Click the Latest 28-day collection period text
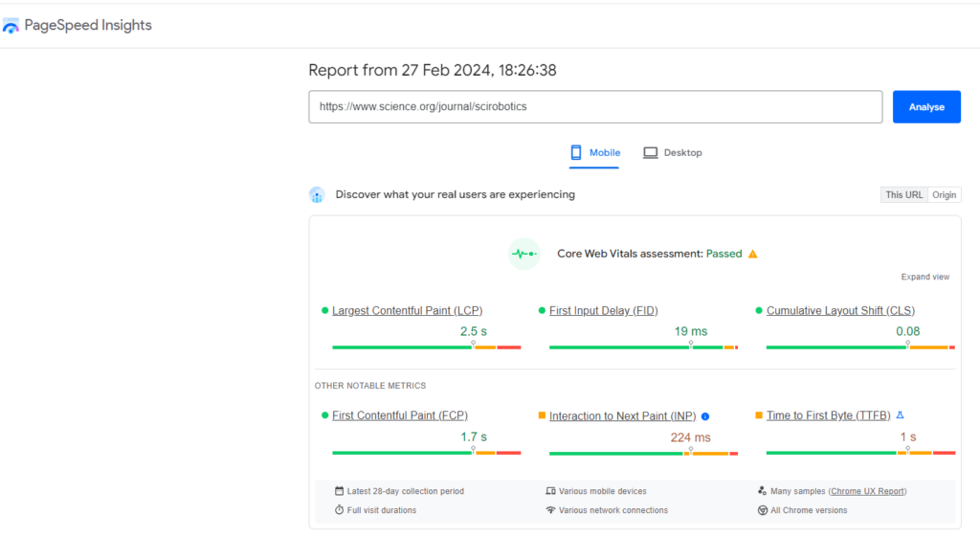The image size is (980, 537). pos(406,491)
